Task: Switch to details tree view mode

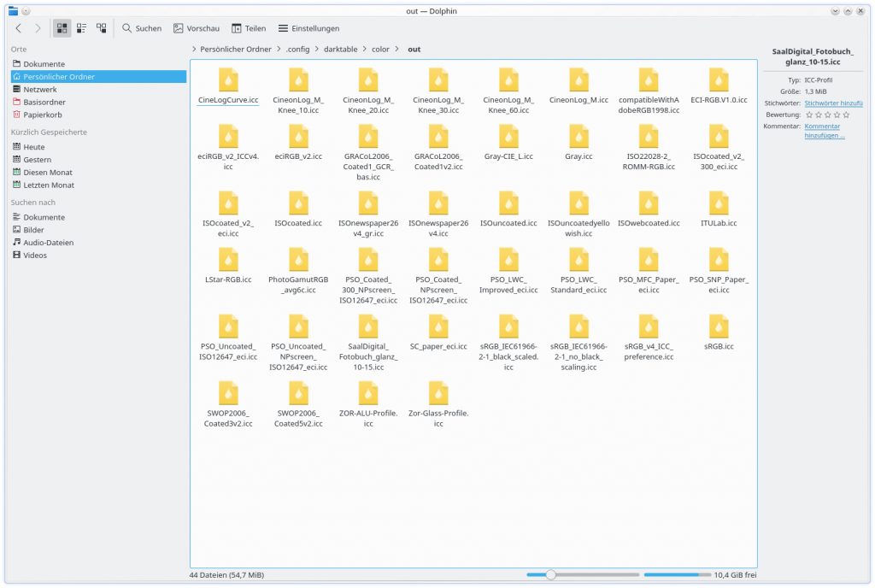Action: click(102, 28)
